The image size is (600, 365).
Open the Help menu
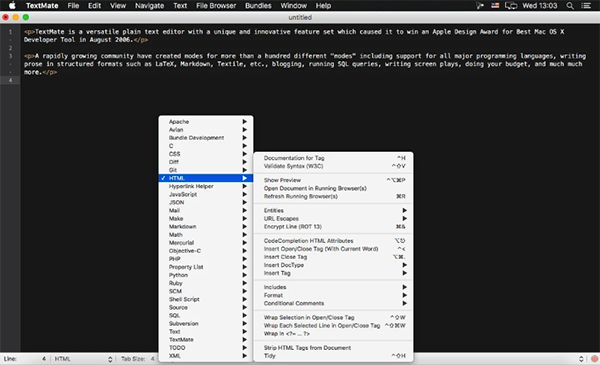click(x=323, y=6)
